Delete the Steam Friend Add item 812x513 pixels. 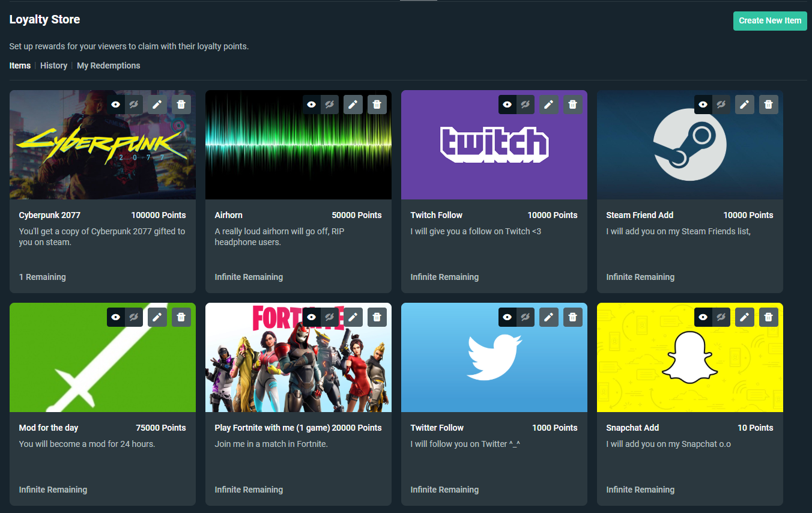point(769,105)
